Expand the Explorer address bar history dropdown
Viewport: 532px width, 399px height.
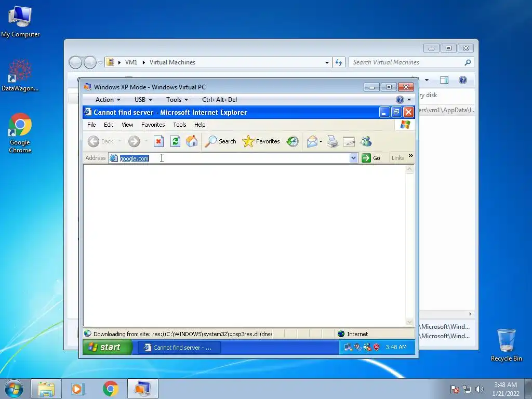(327, 62)
